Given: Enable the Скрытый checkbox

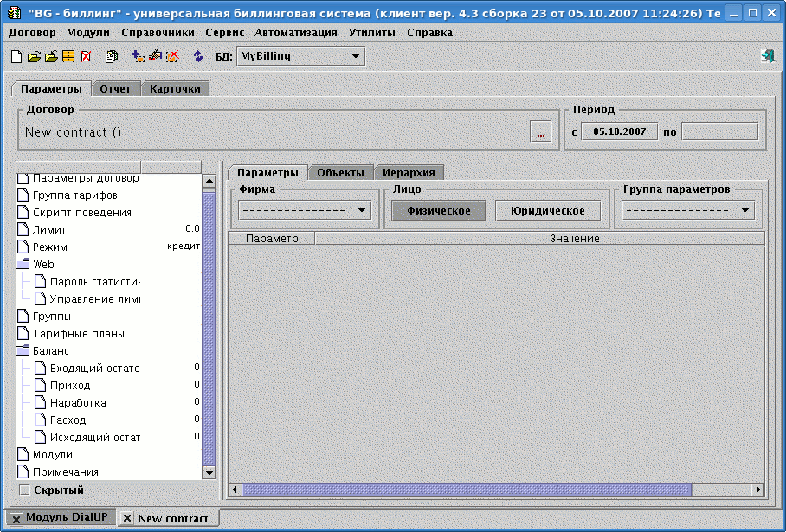Looking at the screenshot, I should click(x=24, y=490).
